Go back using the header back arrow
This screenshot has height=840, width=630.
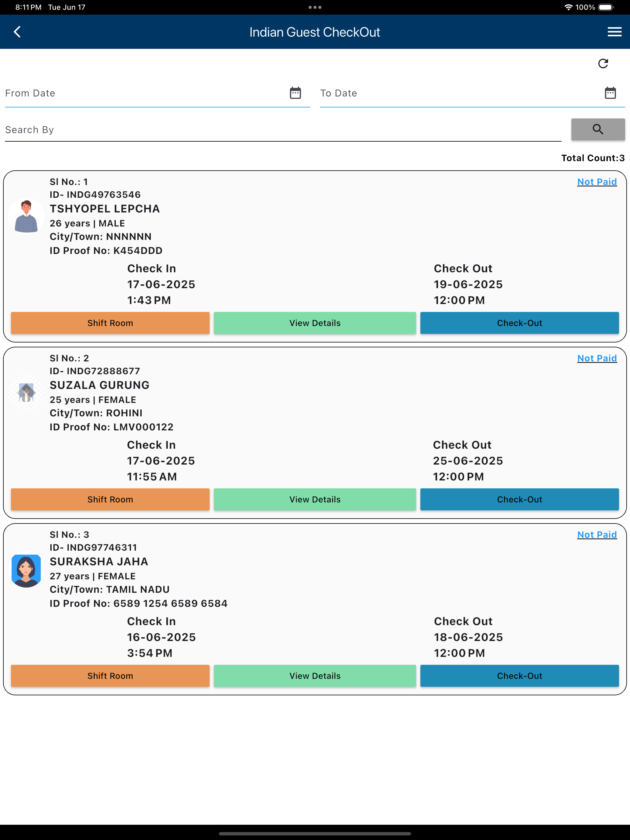17,32
